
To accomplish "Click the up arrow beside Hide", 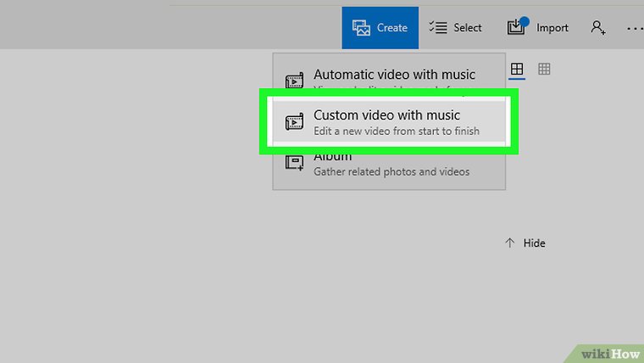I will 509,243.
